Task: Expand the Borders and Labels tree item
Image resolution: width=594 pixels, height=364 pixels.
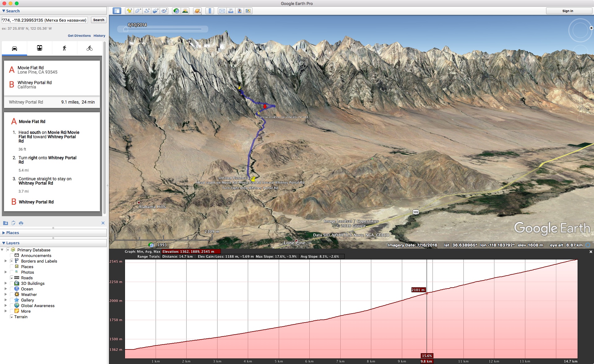Action: coord(6,261)
